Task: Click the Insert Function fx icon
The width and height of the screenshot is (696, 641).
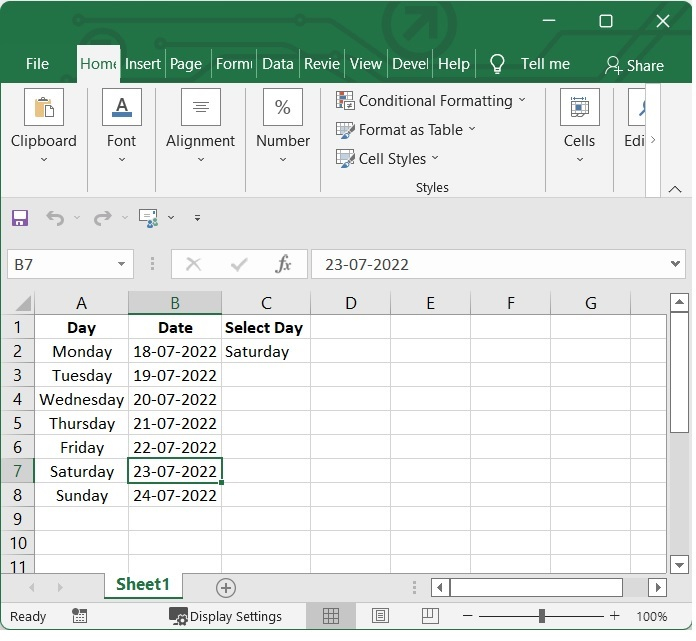Action: [x=283, y=264]
